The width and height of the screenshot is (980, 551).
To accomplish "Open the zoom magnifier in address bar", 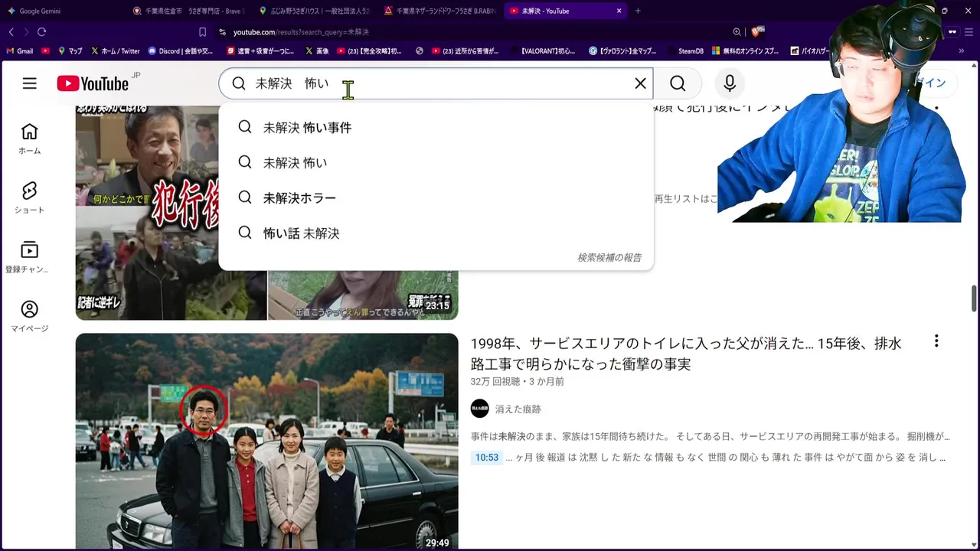I will 737,32.
